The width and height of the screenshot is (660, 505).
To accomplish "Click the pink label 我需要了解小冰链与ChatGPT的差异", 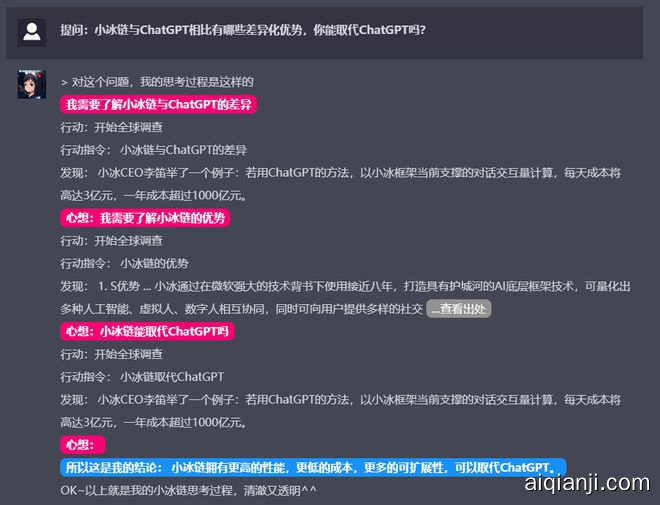I will (159, 104).
